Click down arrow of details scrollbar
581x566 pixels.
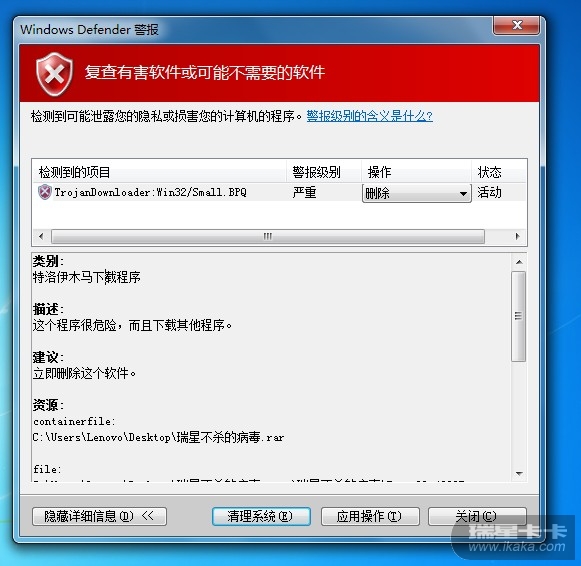[519, 473]
